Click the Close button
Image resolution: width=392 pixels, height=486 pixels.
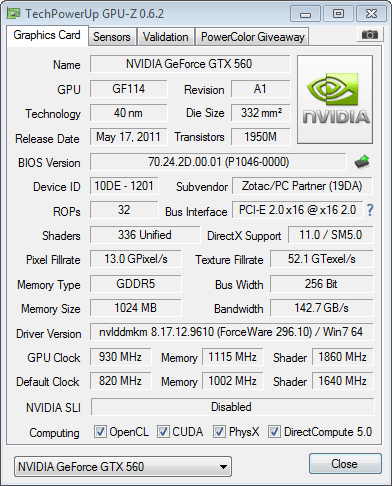tap(345, 464)
